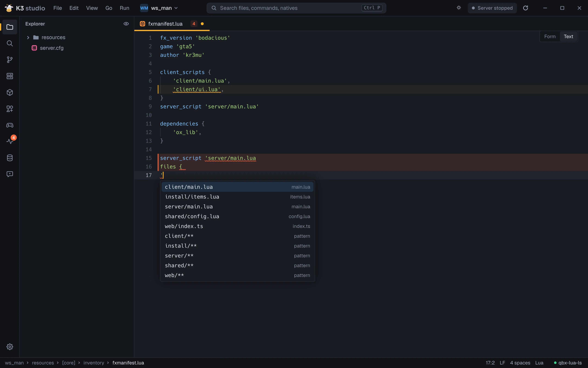Open the chat feedback sidebar icon
The height and width of the screenshot is (368, 588).
click(x=10, y=174)
